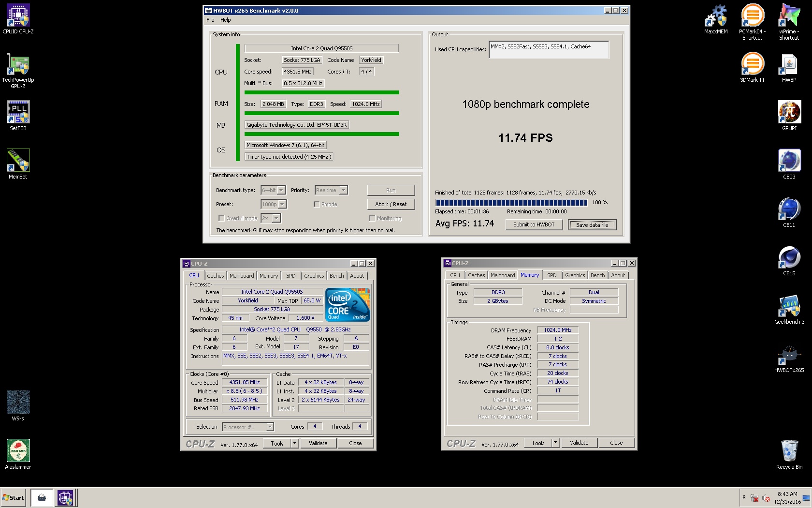Image resolution: width=812 pixels, height=508 pixels.
Task: Toggle Overkill mode checkbox
Action: 221,218
